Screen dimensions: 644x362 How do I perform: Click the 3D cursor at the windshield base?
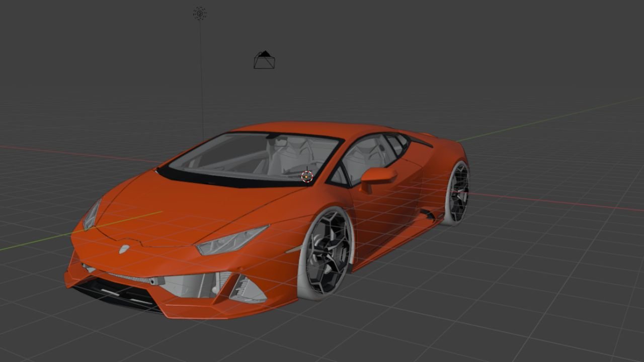(307, 176)
